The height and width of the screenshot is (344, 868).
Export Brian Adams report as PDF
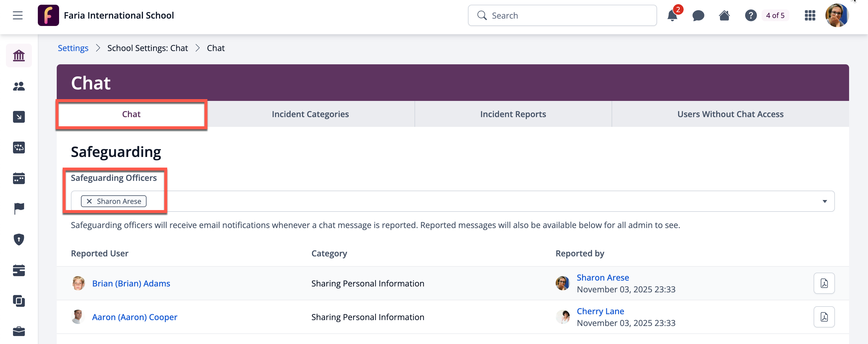pos(824,283)
